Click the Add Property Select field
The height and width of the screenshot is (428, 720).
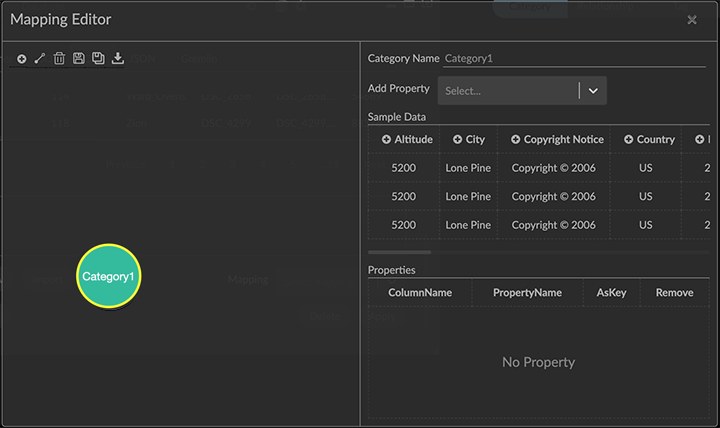coord(507,91)
